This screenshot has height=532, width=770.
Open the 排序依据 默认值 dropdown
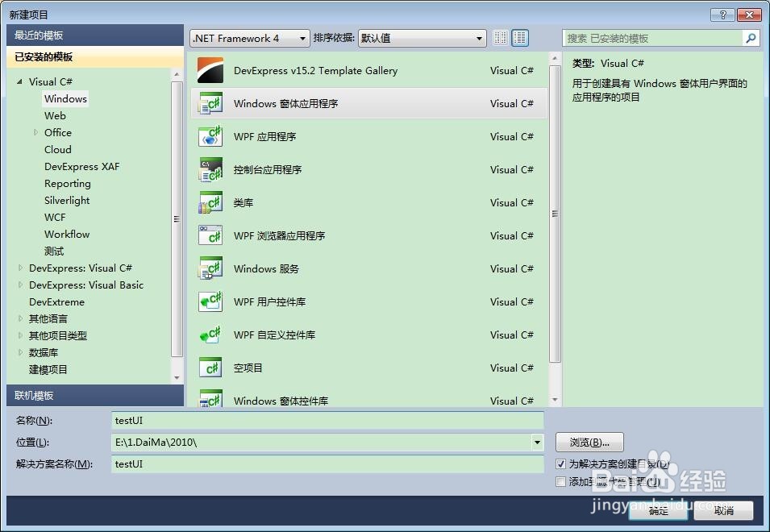422,38
